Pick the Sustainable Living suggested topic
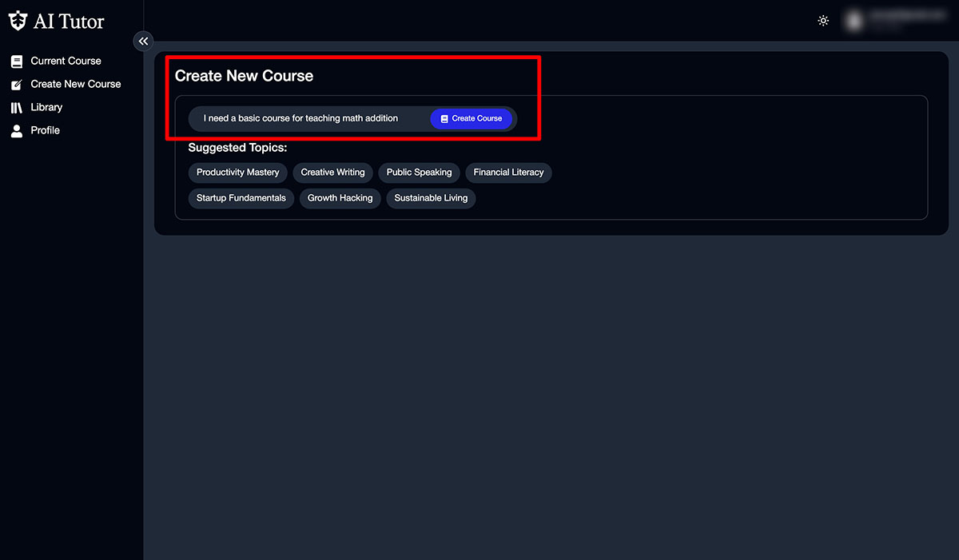Screen dimensions: 959x560 (x=431, y=198)
